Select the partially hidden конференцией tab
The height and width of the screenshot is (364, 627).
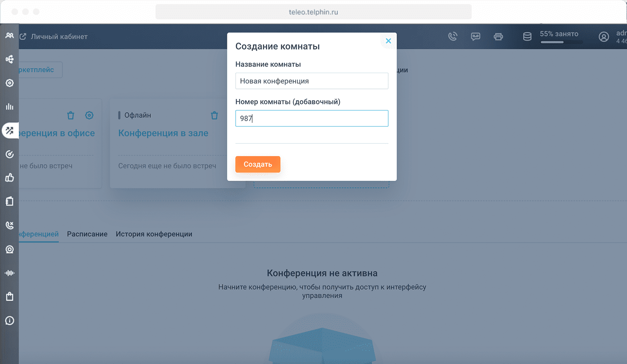tap(38, 234)
